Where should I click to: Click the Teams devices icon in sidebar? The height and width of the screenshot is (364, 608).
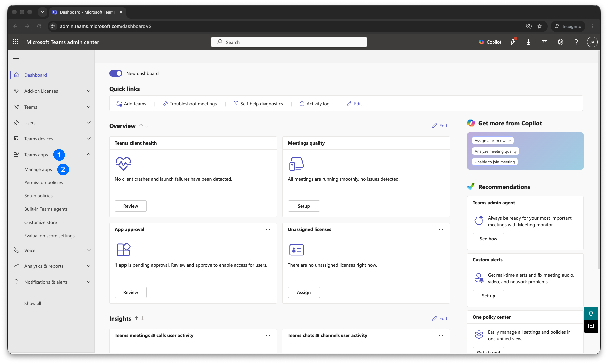[x=16, y=138]
